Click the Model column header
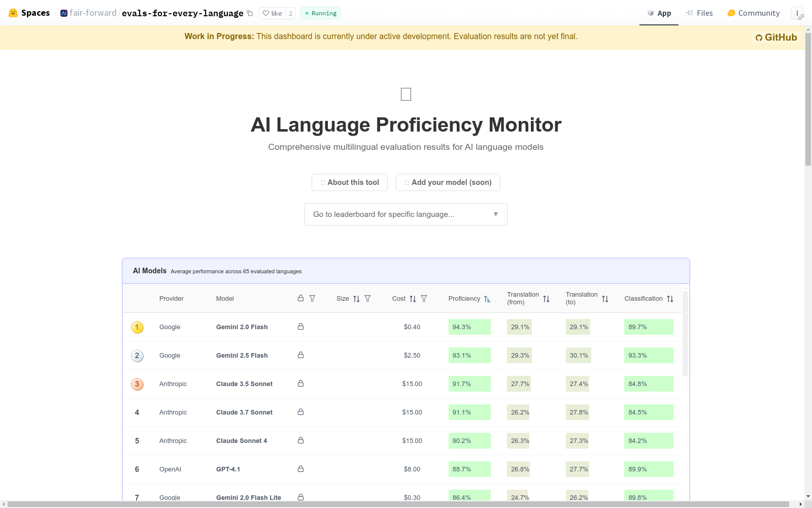 click(x=225, y=299)
